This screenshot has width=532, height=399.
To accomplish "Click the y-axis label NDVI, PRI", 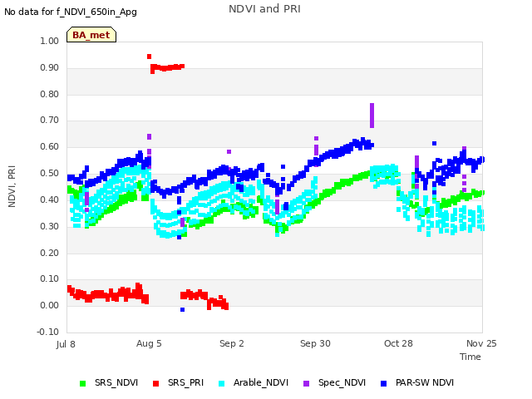I will [12, 186].
